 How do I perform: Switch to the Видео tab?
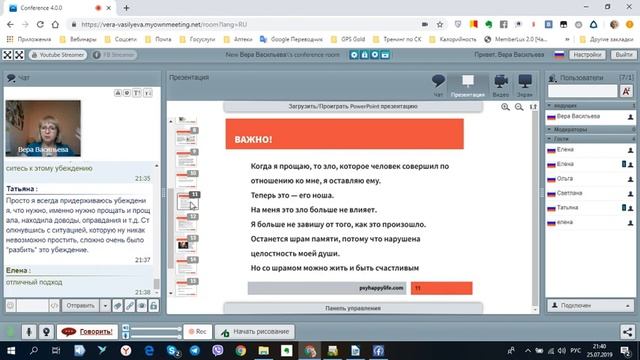coord(501,85)
